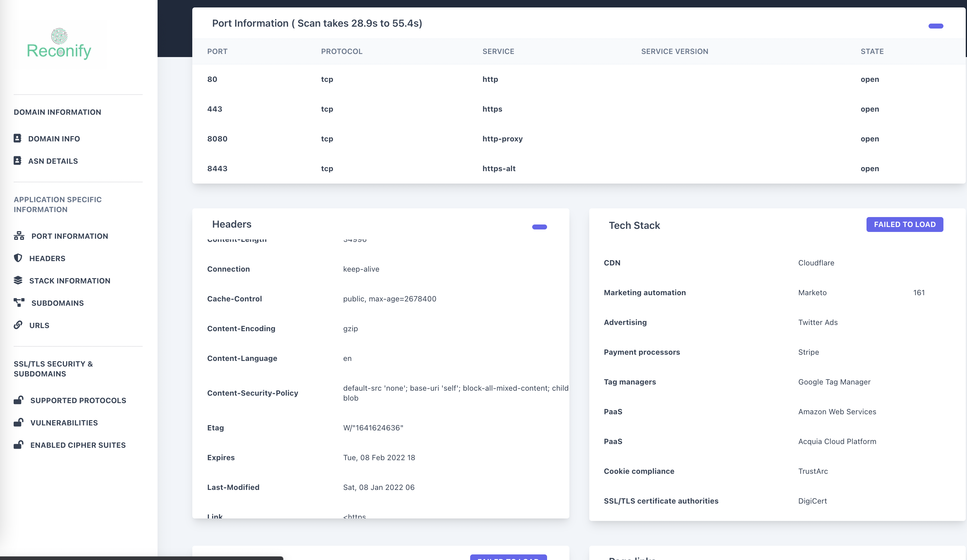Click the Headers shield icon
Screen dimensions: 967x560
tap(18, 258)
